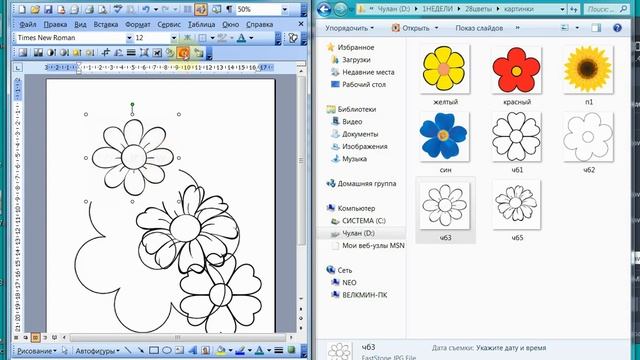
Task: Open the Файл menu
Action: pyautogui.click(x=27, y=24)
